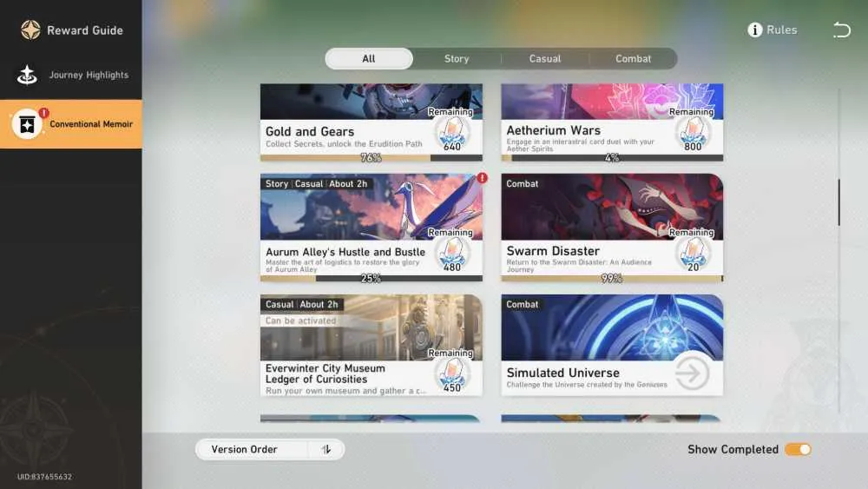This screenshot has height=489, width=868.
Task: Open the Aetherium Wars card
Action: point(612,122)
